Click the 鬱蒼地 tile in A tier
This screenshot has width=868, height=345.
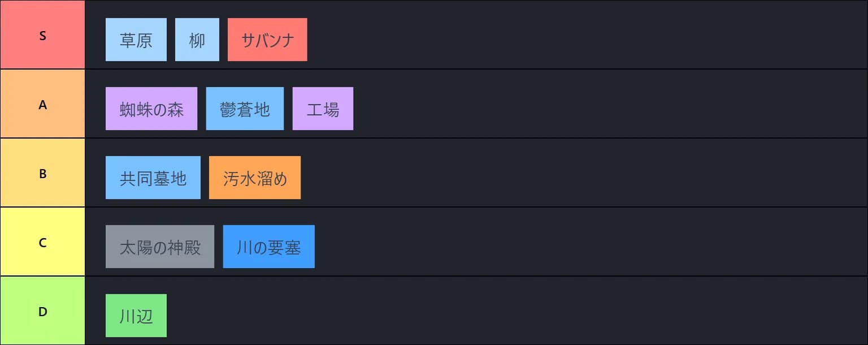point(245,109)
